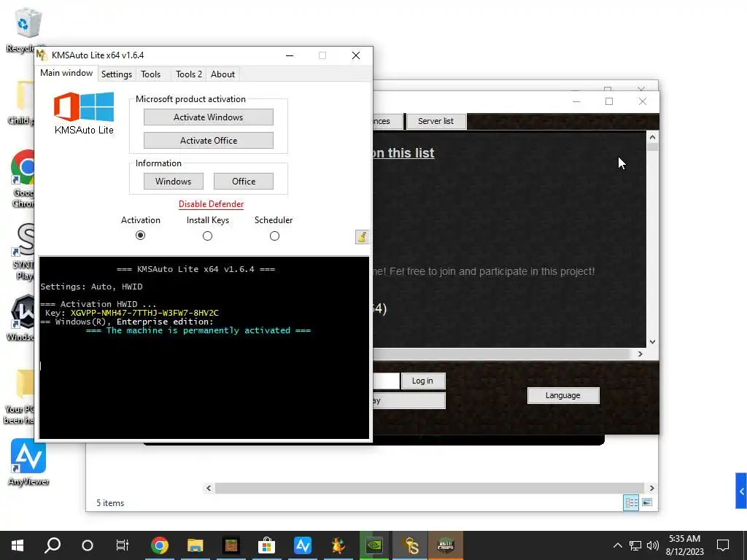Click Log in button in launcher window
The width and height of the screenshot is (747, 560).
(x=422, y=381)
